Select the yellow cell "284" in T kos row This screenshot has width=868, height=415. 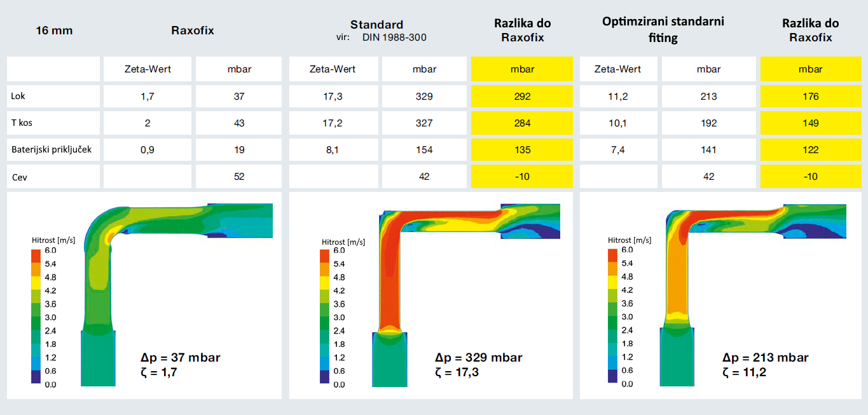pos(522,123)
